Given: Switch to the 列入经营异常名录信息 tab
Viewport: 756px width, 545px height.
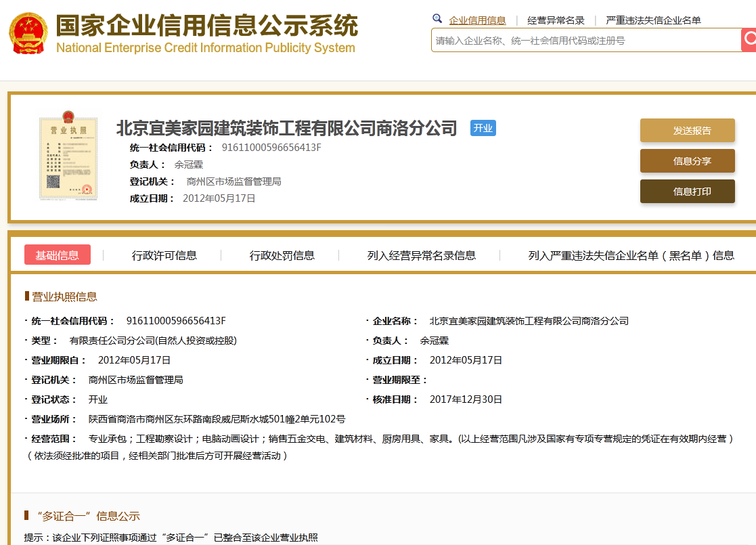Looking at the screenshot, I should pyautogui.click(x=422, y=255).
